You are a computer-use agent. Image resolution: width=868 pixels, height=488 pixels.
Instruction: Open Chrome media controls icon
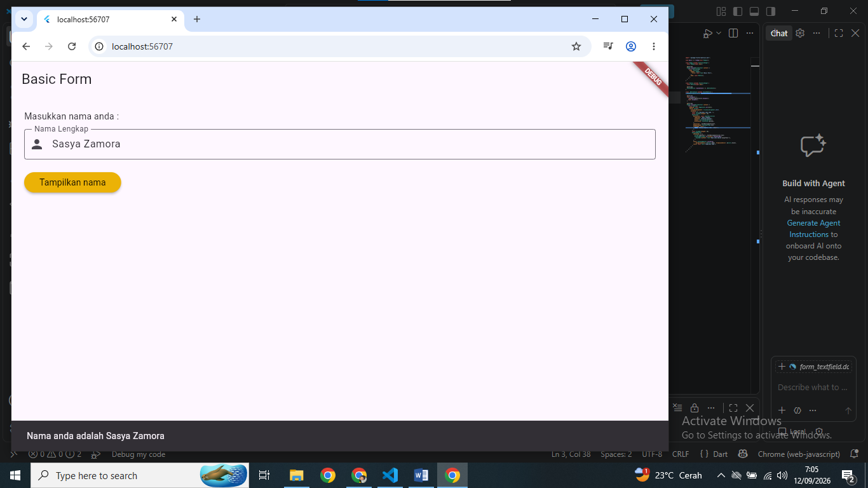pyautogui.click(x=608, y=46)
